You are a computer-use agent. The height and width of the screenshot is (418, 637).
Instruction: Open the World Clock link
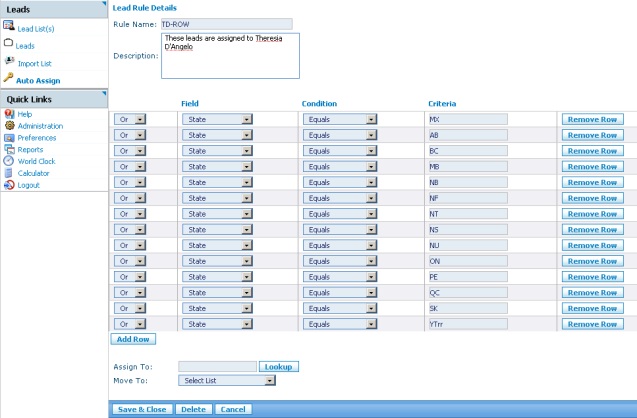(36, 161)
